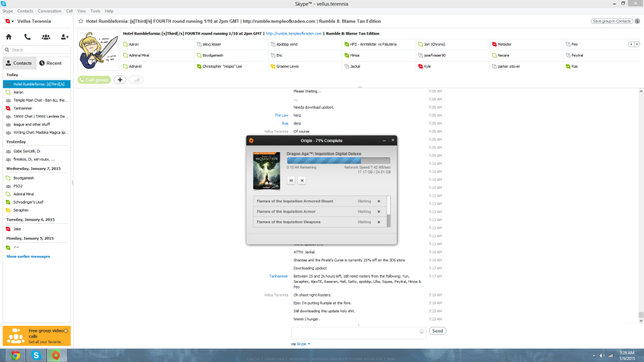Open the emoticon picker in message box
644x362 pixels.
(x=421, y=331)
